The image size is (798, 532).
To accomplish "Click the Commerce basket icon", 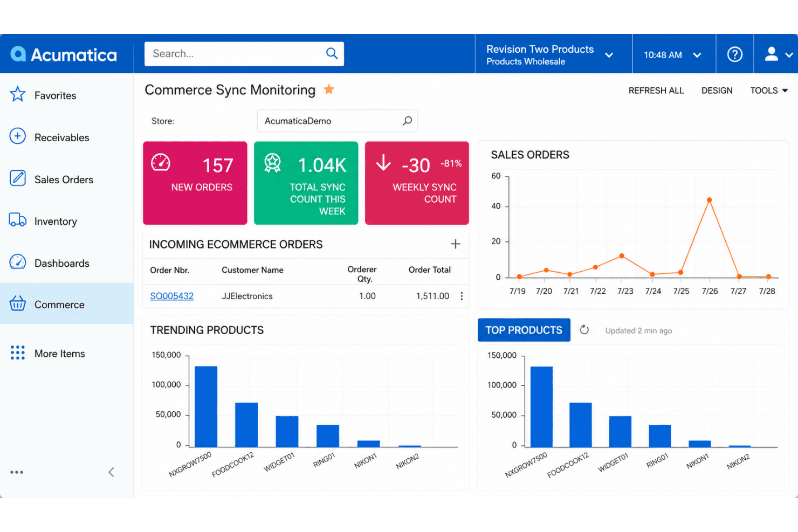I will pyautogui.click(x=18, y=303).
